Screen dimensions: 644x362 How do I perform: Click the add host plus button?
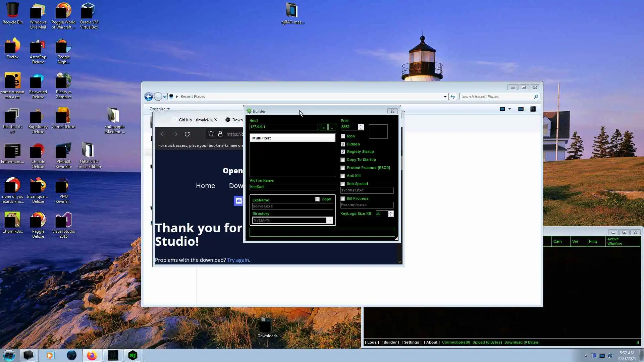point(324,127)
